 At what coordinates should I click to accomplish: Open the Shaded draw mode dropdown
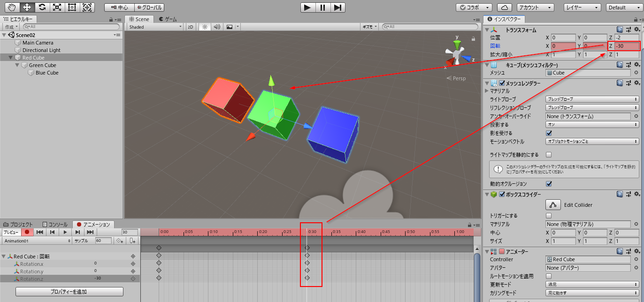tap(155, 27)
